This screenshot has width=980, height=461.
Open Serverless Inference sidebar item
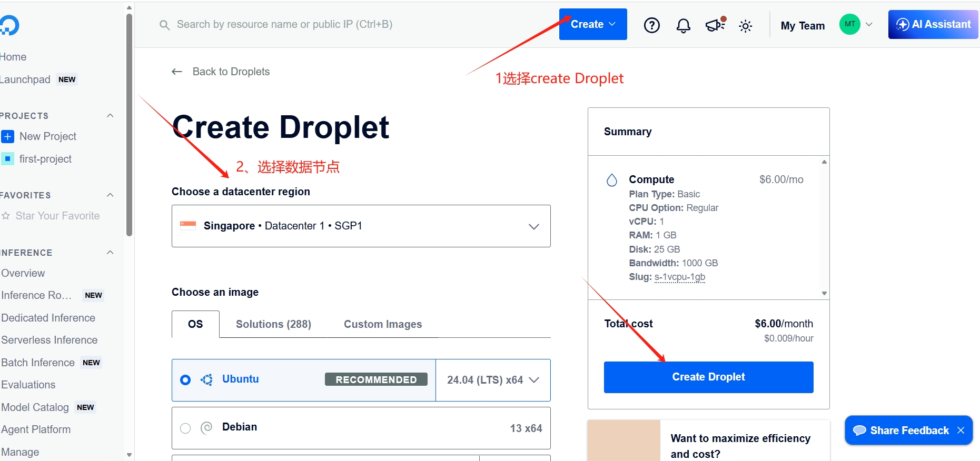tap(50, 340)
